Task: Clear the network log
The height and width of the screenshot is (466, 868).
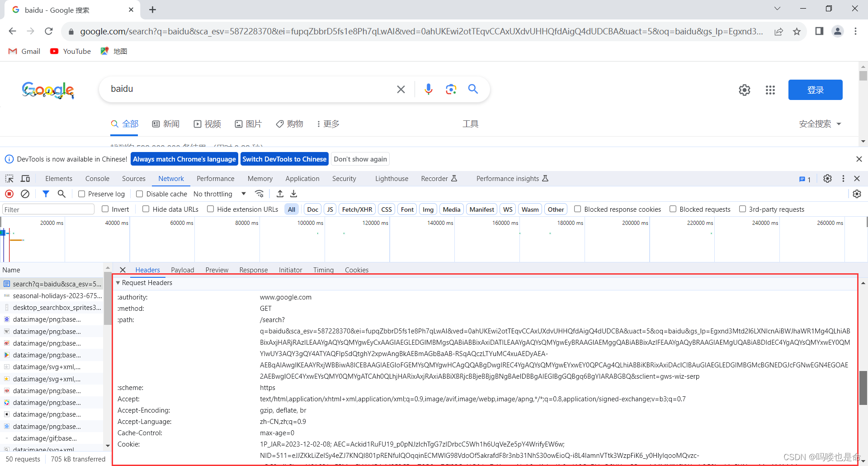Action: [x=25, y=194]
